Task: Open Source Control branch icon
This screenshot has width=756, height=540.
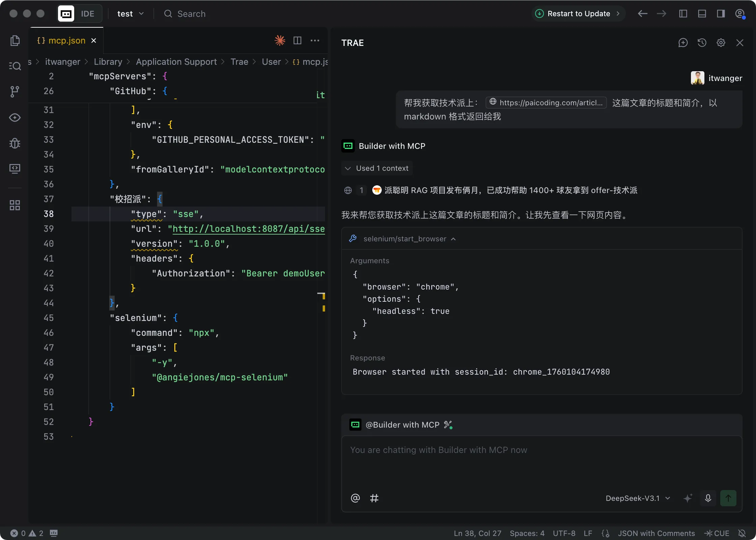Action: coord(15,91)
